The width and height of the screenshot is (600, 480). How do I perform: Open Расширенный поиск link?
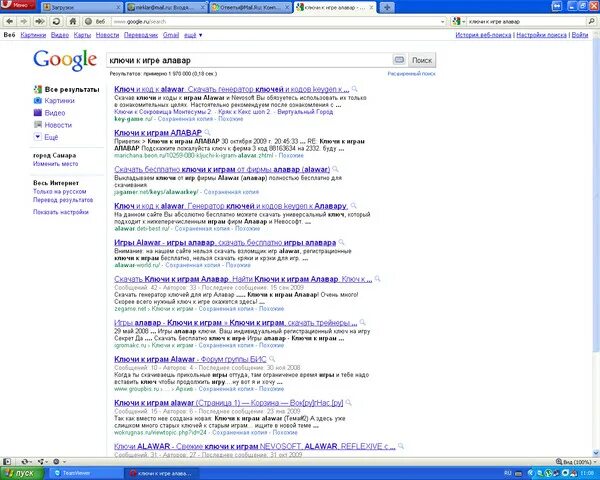click(411, 73)
